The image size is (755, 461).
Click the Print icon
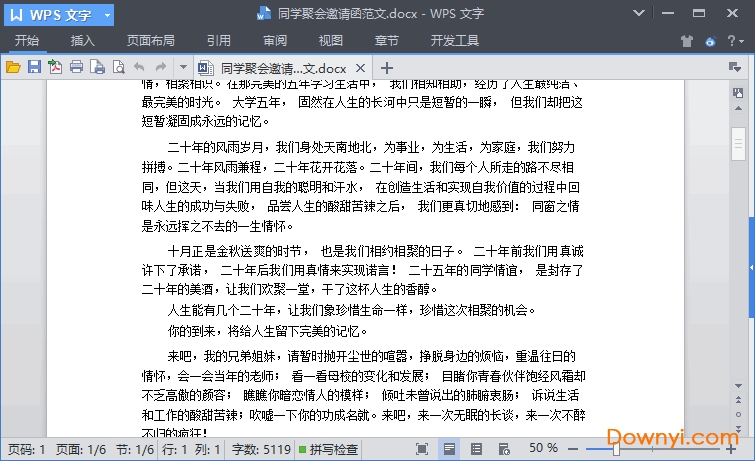point(76,67)
